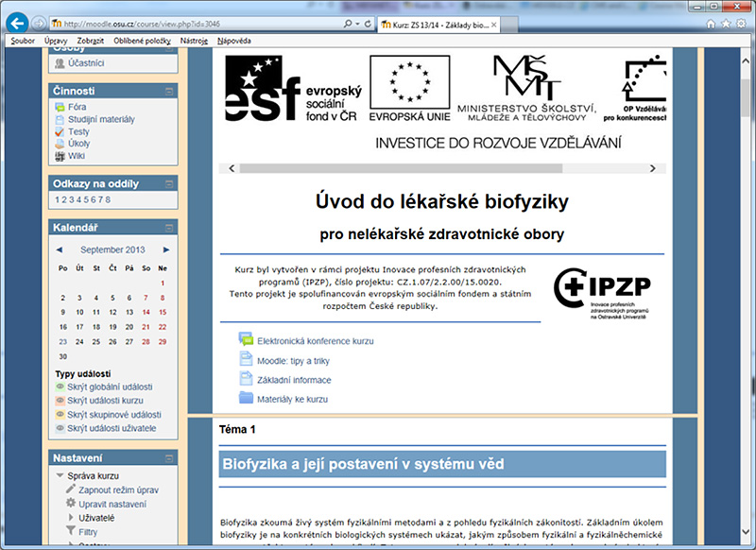756x550 pixels.
Task: Open the Nápověda menu
Action: point(234,41)
